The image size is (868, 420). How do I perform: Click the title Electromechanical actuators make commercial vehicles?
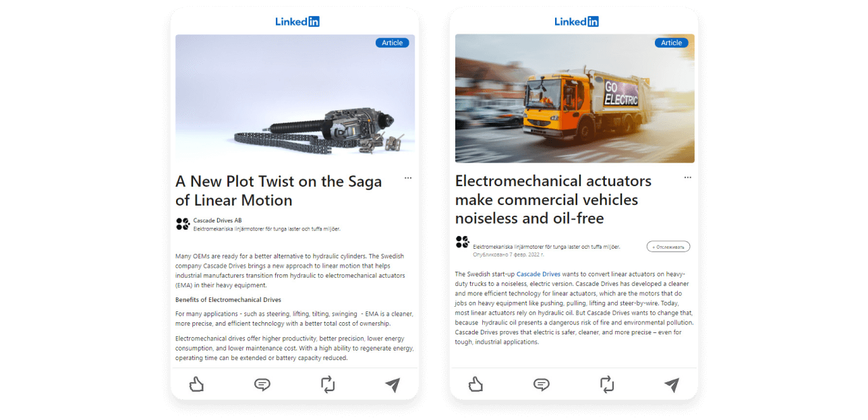point(553,200)
